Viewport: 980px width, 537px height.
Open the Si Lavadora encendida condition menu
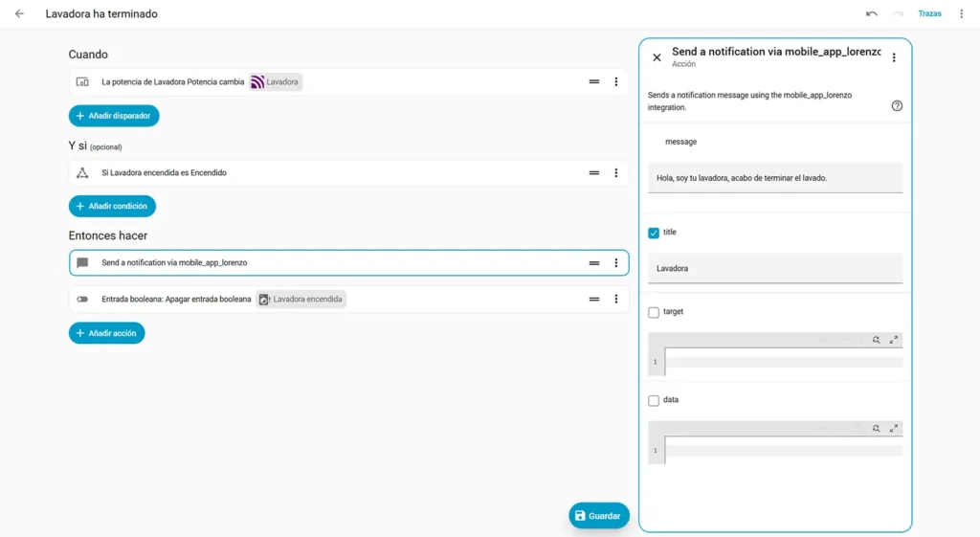click(x=615, y=173)
